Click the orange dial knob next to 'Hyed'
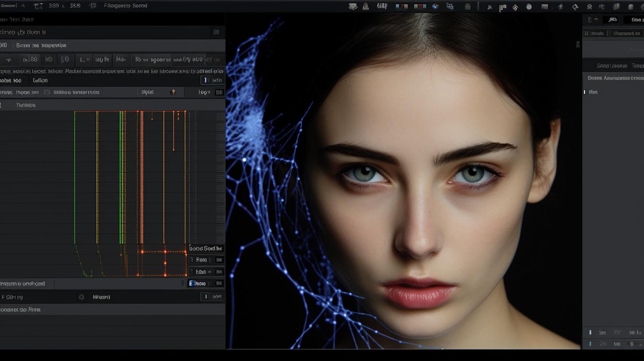 coord(173,92)
